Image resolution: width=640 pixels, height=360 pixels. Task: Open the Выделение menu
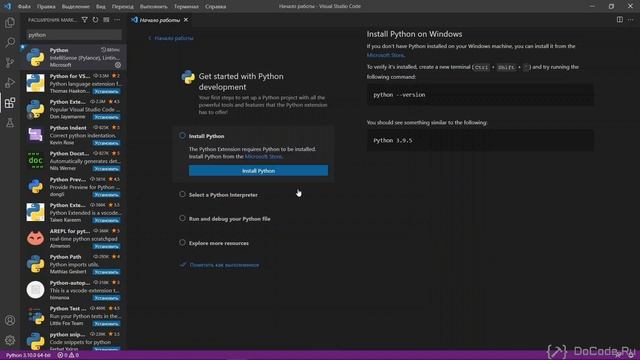coord(76,7)
